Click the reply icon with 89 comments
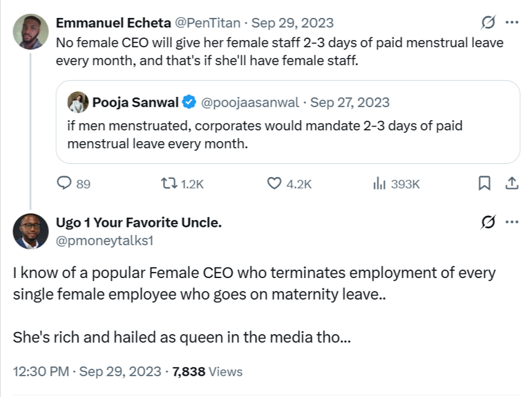The width and height of the screenshot is (532, 397). 64,183
